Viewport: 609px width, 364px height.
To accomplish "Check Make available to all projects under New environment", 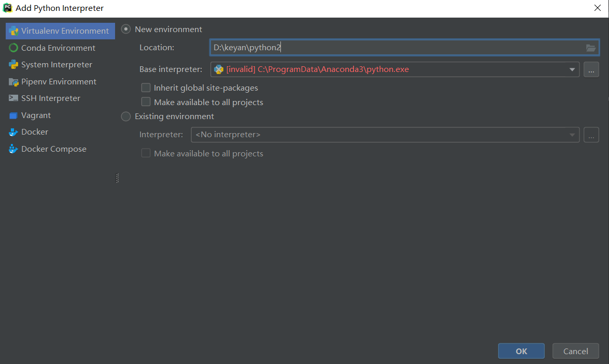I will pos(146,102).
